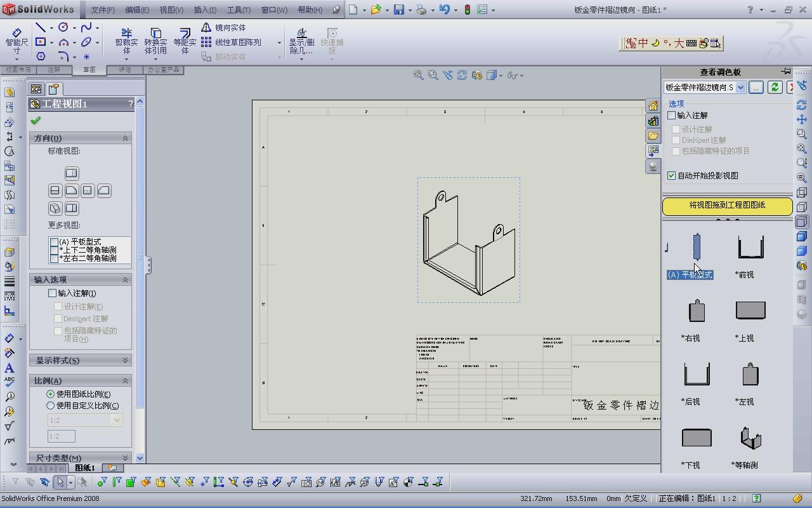Disable 自动开始投影视图 checkbox
Viewport: 812px width, 508px height.
point(672,176)
